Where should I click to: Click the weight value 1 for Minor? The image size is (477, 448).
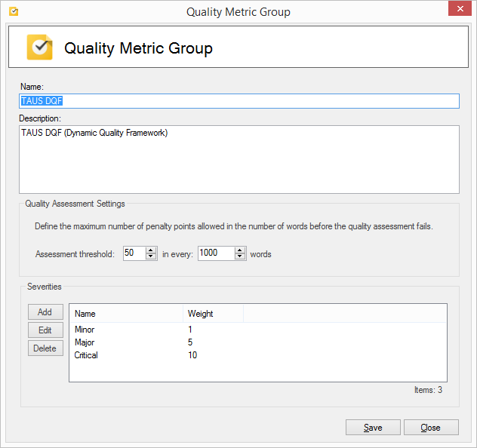(190, 330)
